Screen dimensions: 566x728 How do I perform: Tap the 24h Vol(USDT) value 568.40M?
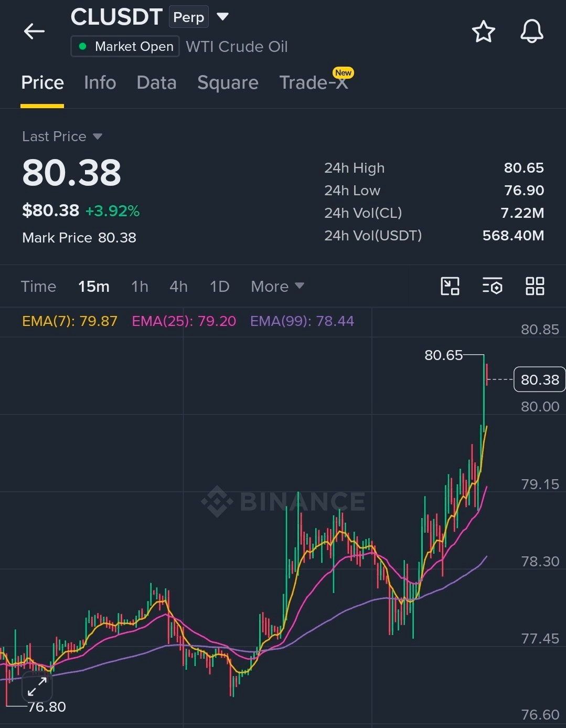click(x=513, y=236)
